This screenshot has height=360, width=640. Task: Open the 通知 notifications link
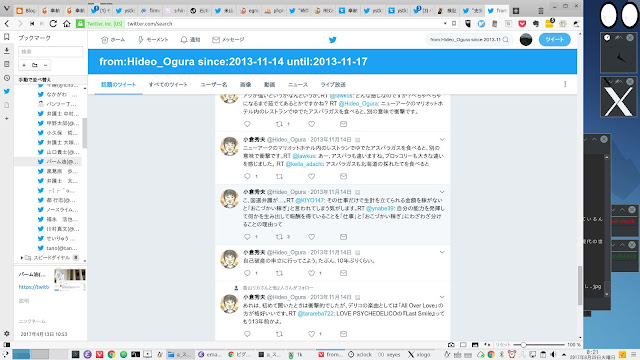(x=190, y=40)
